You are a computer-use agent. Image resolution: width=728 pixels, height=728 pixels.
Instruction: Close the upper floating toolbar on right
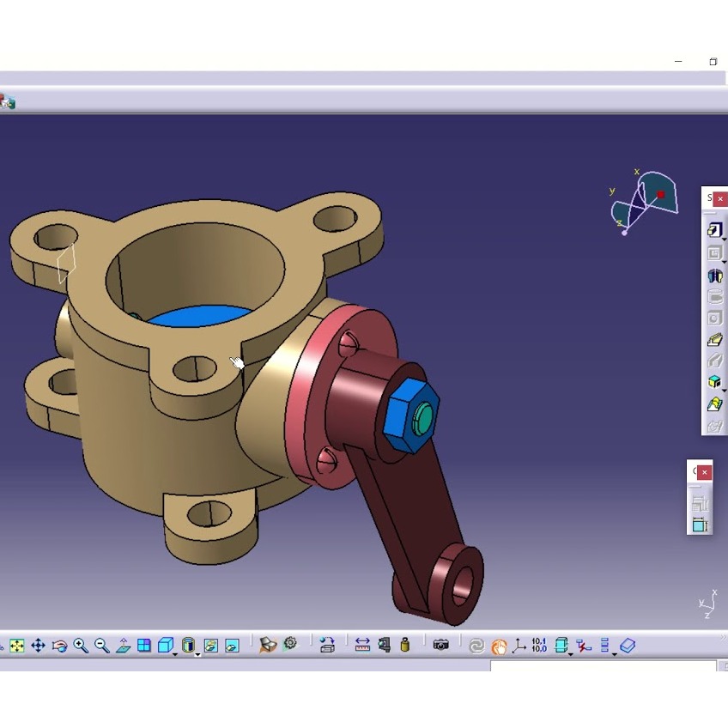[719, 199]
